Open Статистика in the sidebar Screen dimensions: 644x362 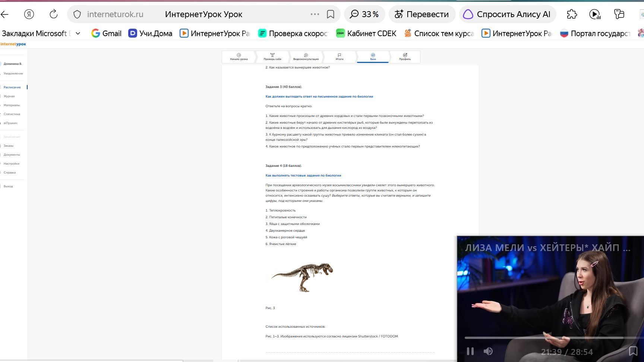point(12,114)
